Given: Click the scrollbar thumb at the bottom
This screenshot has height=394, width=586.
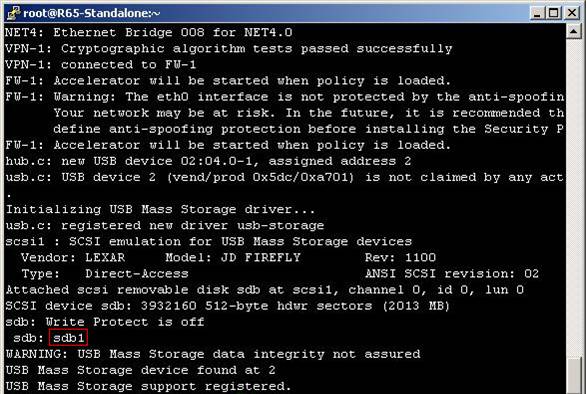Looking at the screenshot, I should point(574,376).
